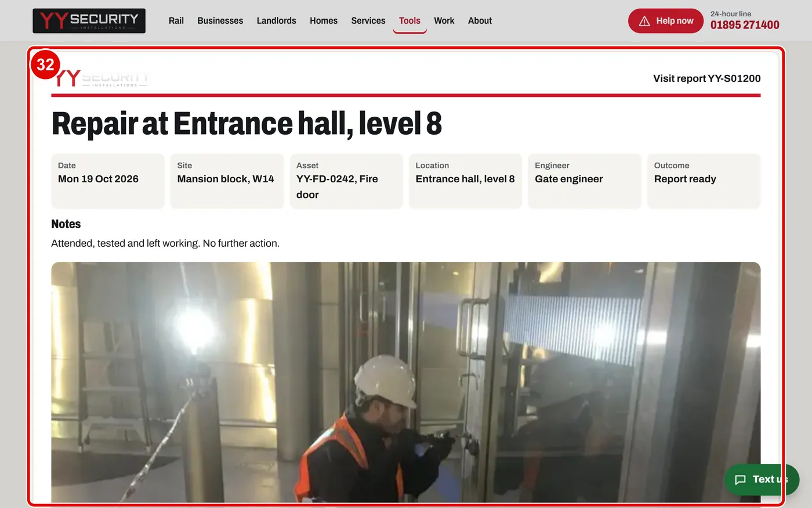Image resolution: width=812 pixels, height=508 pixels.
Task: Click the '24-hour line' label
Action: tap(731, 14)
